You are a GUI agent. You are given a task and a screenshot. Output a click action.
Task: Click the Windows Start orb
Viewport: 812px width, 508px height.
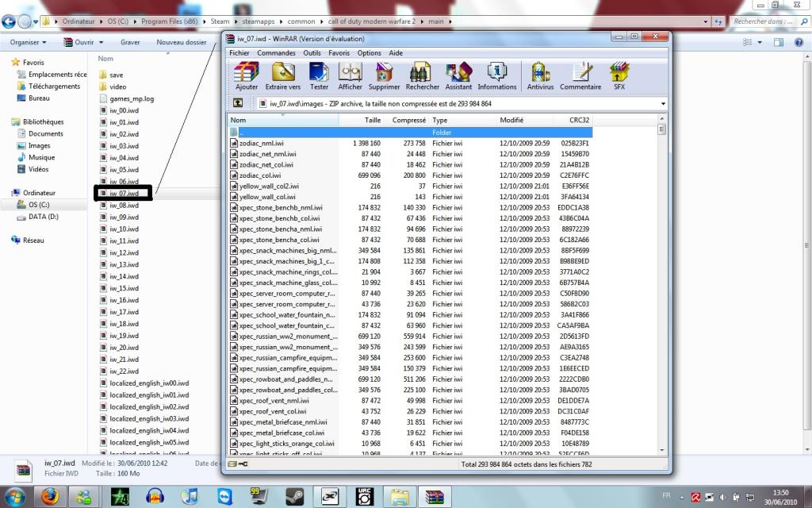tap(14, 497)
